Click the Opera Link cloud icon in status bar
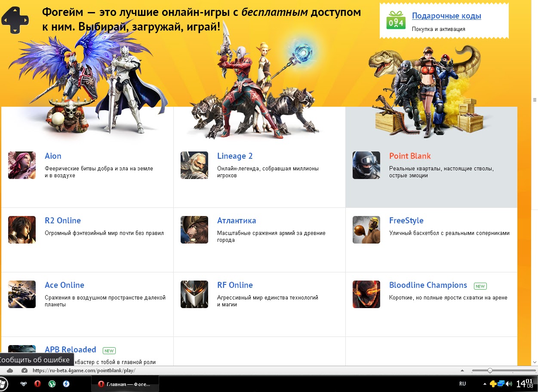 coord(10,370)
